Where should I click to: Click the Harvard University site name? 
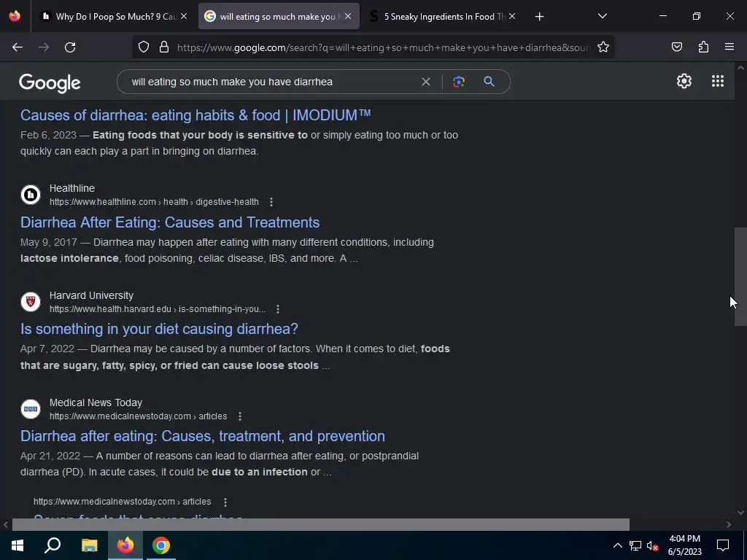pos(91,296)
